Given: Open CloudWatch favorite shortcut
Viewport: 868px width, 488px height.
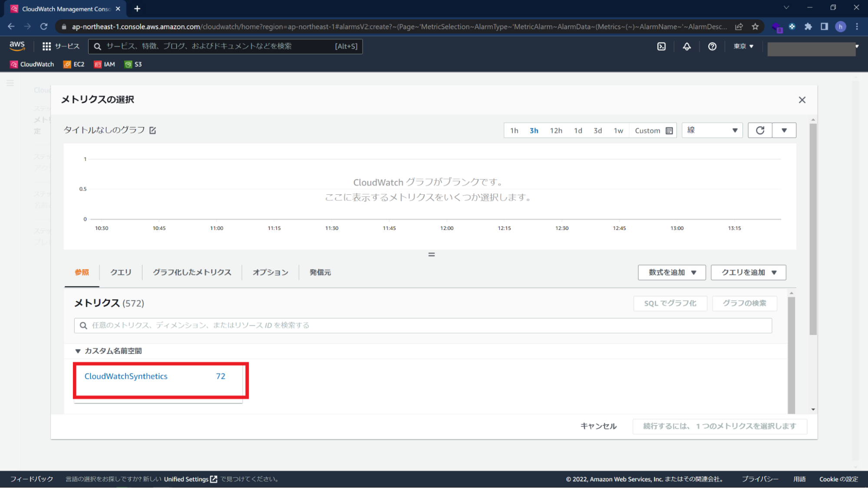Looking at the screenshot, I should [32, 64].
